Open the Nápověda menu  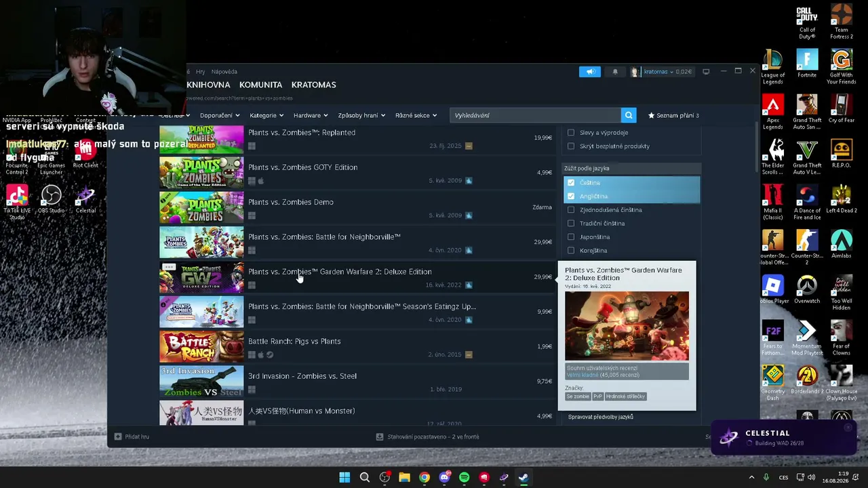pos(224,72)
